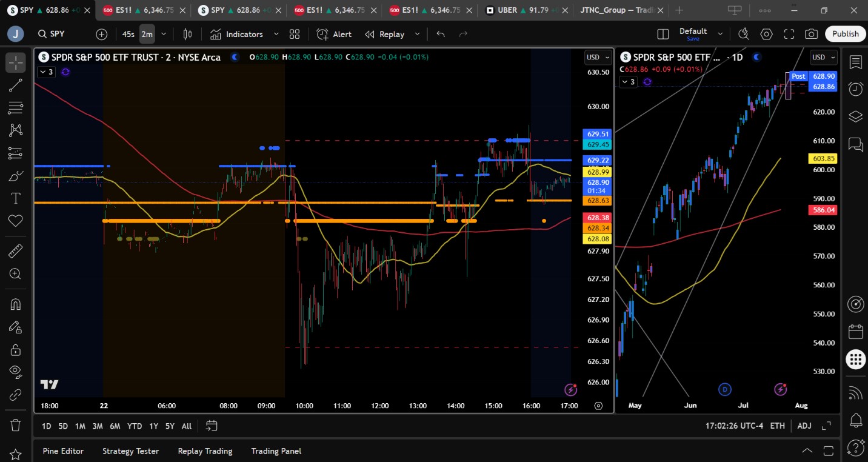Remove drawings with the trash icon
The height and width of the screenshot is (462, 868).
tap(16, 425)
